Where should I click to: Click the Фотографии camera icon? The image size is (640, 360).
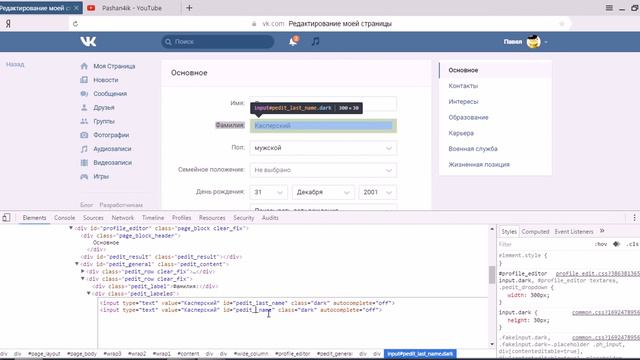[84, 135]
